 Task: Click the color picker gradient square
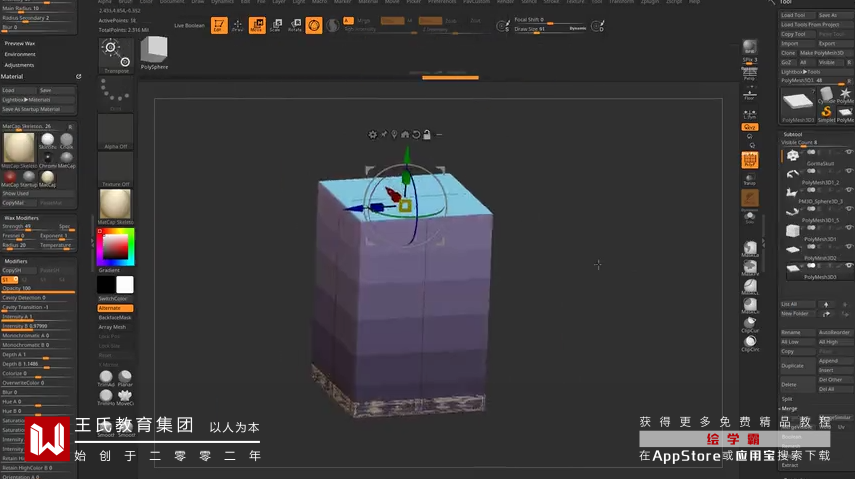[x=116, y=247]
